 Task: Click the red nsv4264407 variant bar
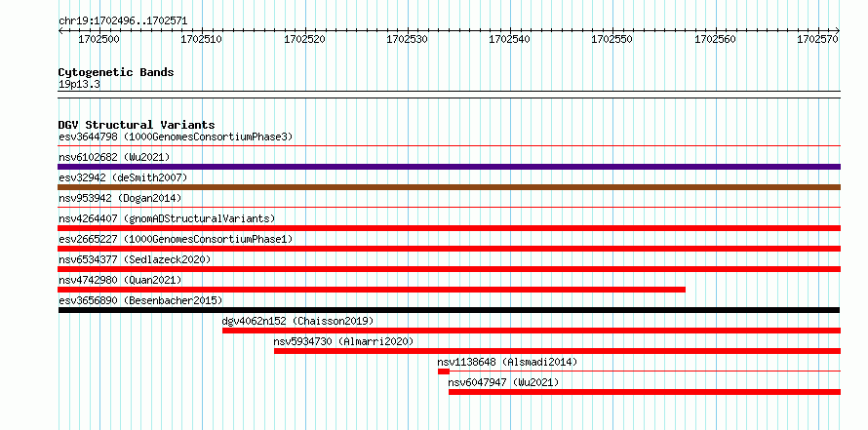449,228
